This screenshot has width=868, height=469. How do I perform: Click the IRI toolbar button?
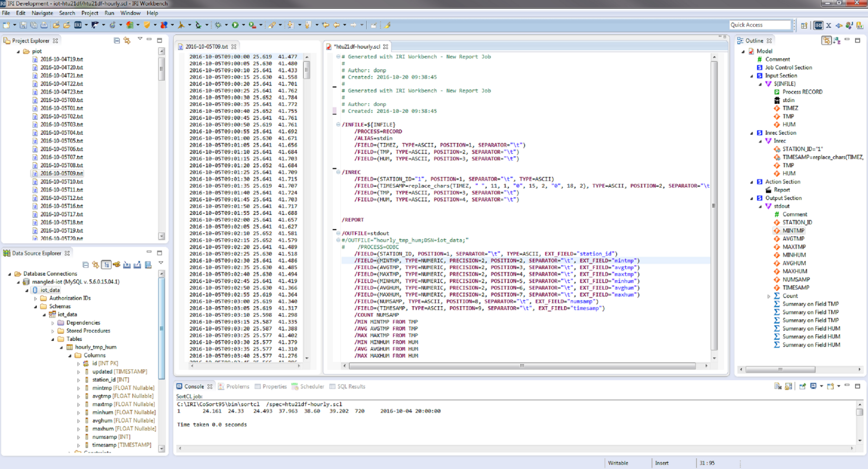point(78,25)
